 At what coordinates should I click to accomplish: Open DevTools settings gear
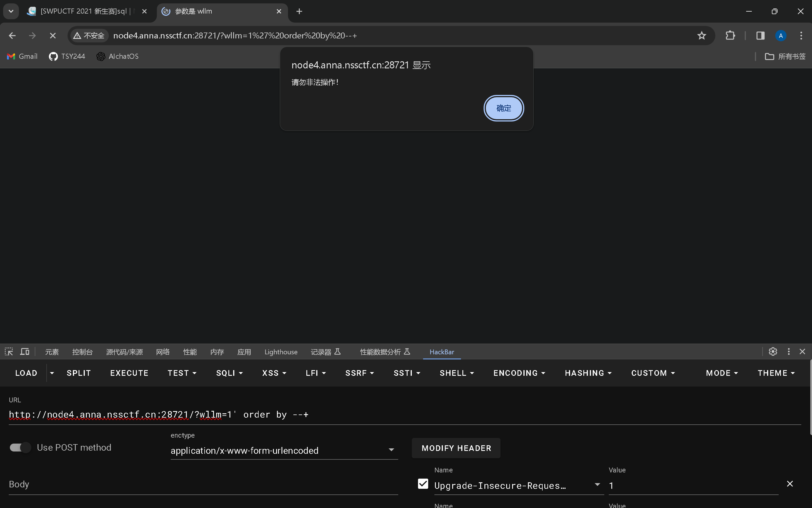[773, 351]
